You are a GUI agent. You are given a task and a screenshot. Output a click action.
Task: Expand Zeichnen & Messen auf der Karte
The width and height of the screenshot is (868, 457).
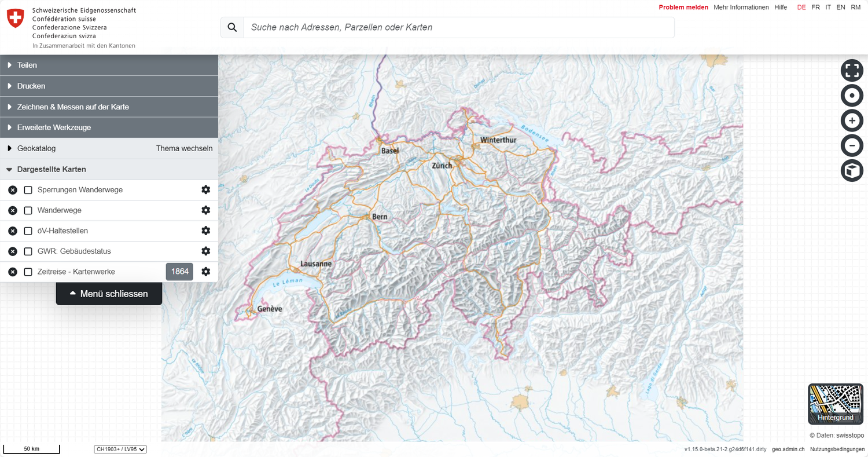click(73, 107)
